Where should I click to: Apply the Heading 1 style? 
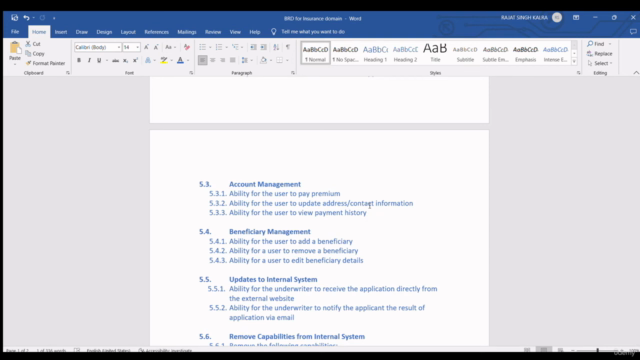[x=375, y=53]
